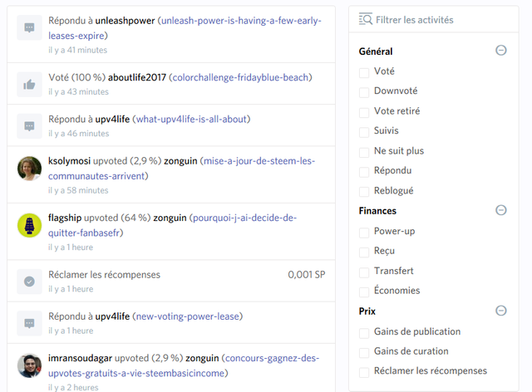The width and height of the screenshot is (532, 392).
Task: Visit upv4life profile in what-upv4life-is-all-about row
Action: pyautogui.click(x=112, y=120)
